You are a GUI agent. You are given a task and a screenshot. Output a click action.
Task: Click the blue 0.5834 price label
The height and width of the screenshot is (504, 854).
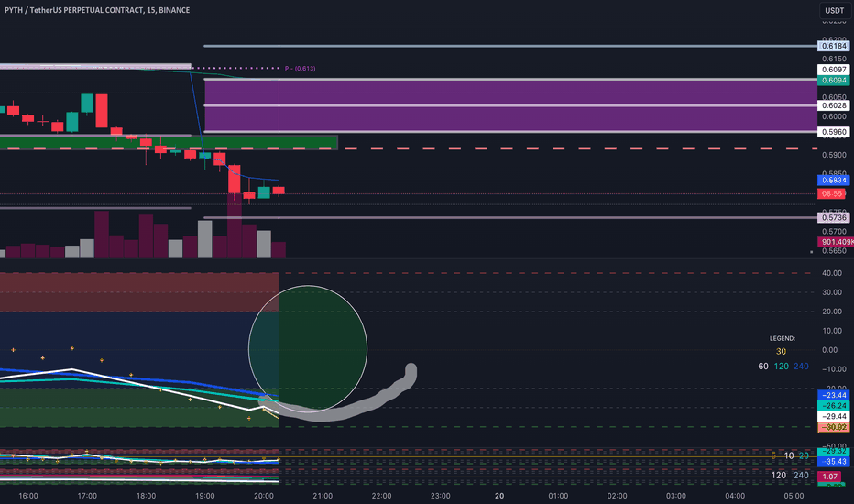click(834, 181)
